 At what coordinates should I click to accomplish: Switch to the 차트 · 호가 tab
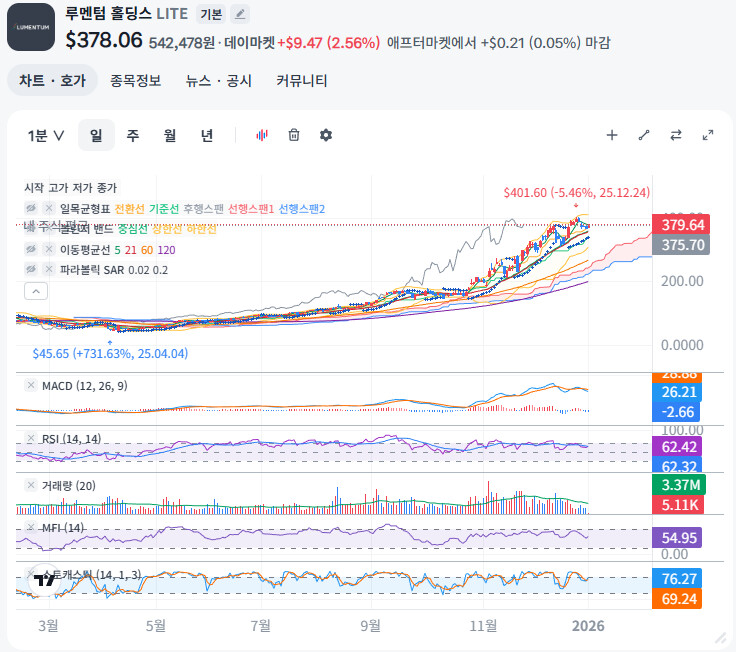pos(52,80)
